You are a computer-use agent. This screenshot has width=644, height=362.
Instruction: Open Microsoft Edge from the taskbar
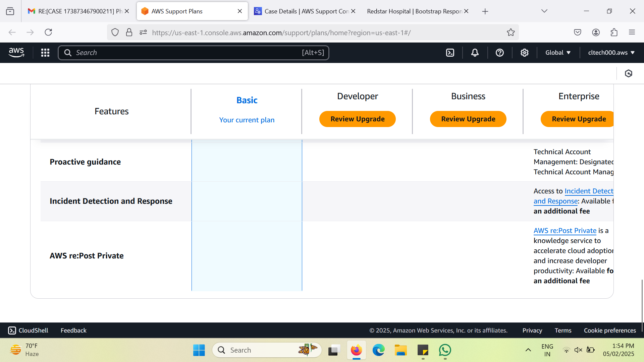(x=378, y=350)
